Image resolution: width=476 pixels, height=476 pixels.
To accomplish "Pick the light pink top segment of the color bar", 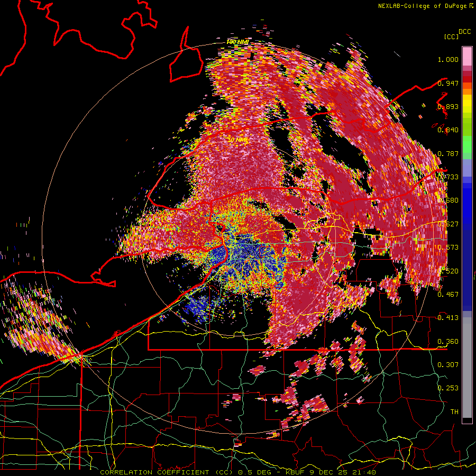I will click(467, 56).
